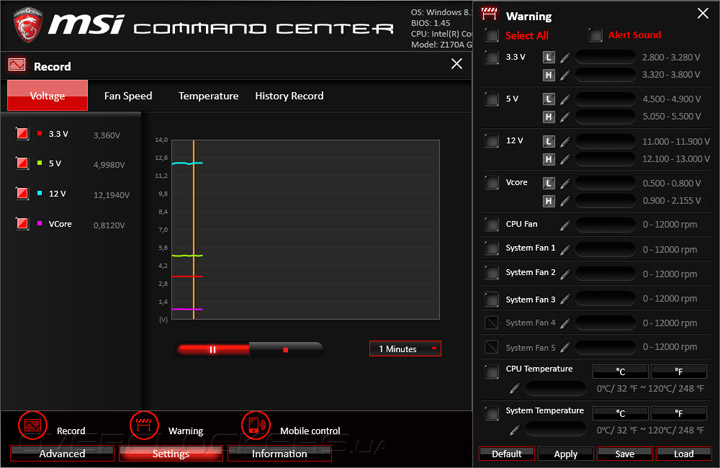Open the 1 Minutes interval dropdown
The width and height of the screenshot is (720, 468).
pyautogui.click(x=405, y=349)
